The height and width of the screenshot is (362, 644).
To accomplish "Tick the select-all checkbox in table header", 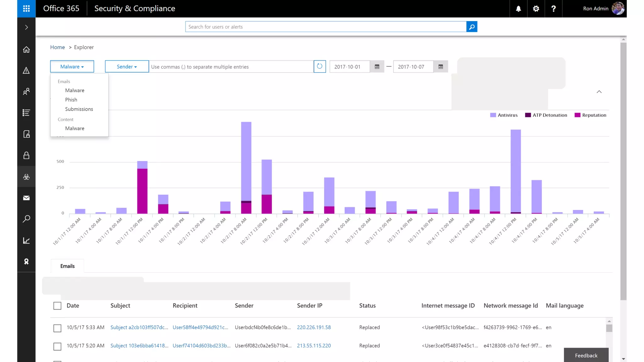I will pyautogui.click(x=57, y=306).
